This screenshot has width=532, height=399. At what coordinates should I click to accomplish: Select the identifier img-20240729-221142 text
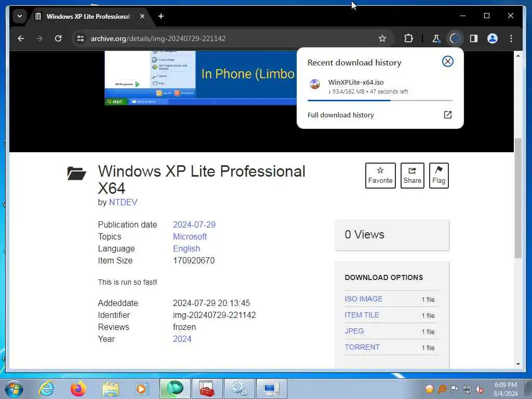[x=215, y=315]
